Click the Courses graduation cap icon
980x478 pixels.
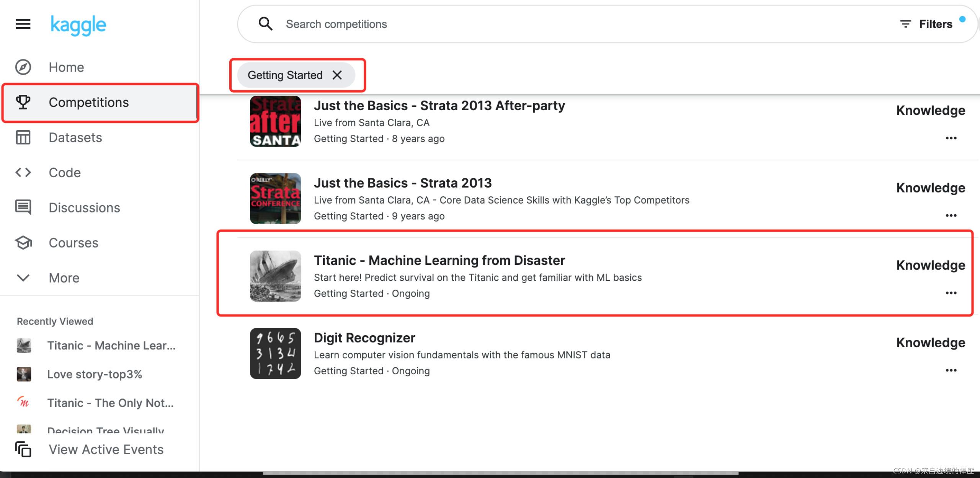point(23,243)
